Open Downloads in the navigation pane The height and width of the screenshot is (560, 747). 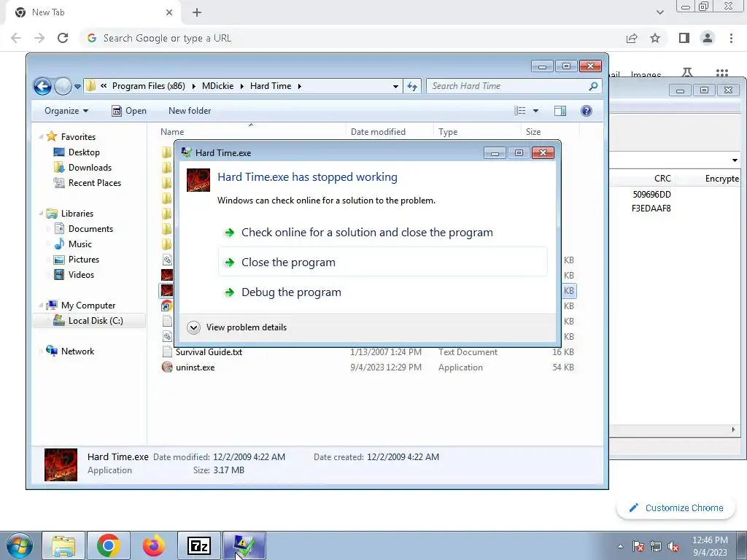[90, 168]
